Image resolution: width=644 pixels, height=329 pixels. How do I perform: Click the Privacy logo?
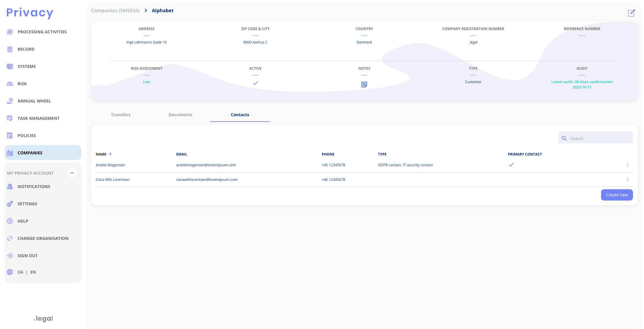point(30,13)
